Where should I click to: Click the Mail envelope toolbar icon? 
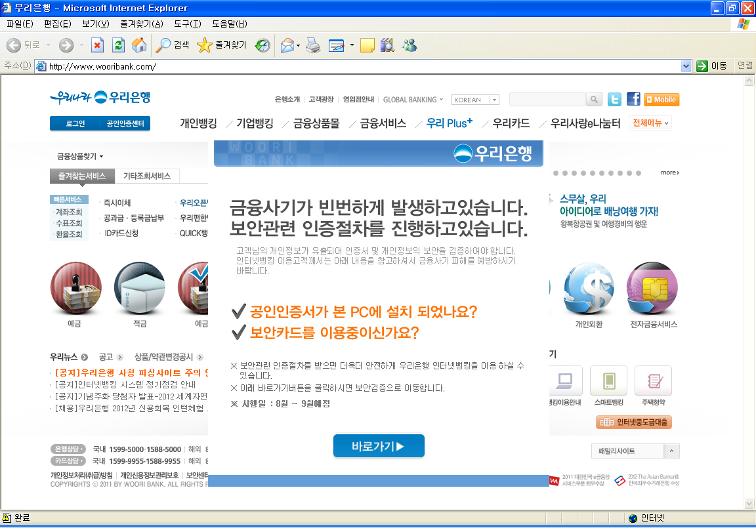[x=287, y=45]
